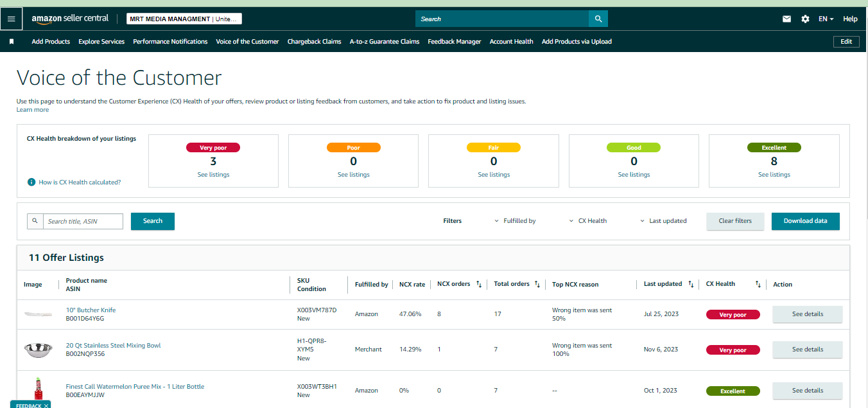
Task: Click the Watermelon Puree product image
Action: tap(37, 389)
